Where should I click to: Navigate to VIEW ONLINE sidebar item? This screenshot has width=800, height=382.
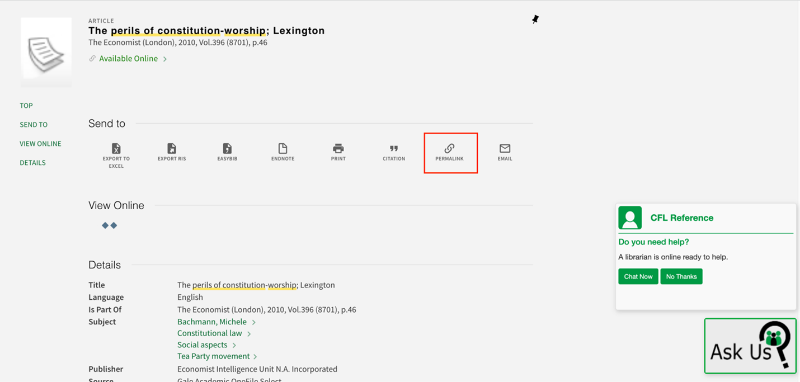pyautogui.click(x=40, y=144)
